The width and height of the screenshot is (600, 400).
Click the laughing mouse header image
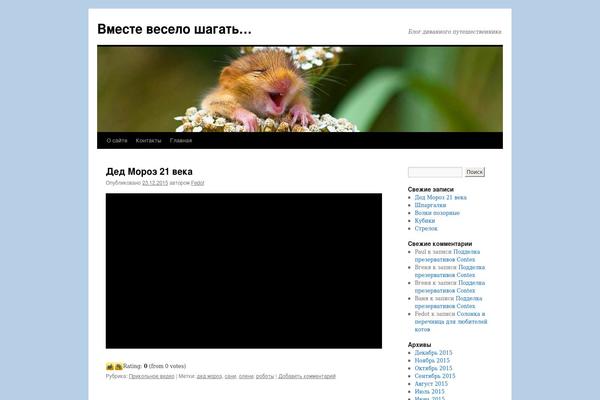coord(300,89)
